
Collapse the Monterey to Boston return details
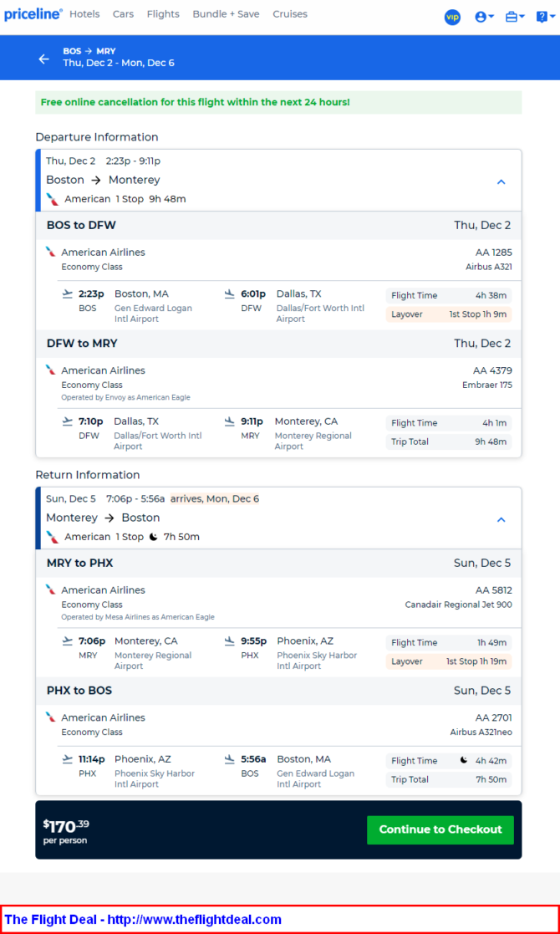coord(501,519)
